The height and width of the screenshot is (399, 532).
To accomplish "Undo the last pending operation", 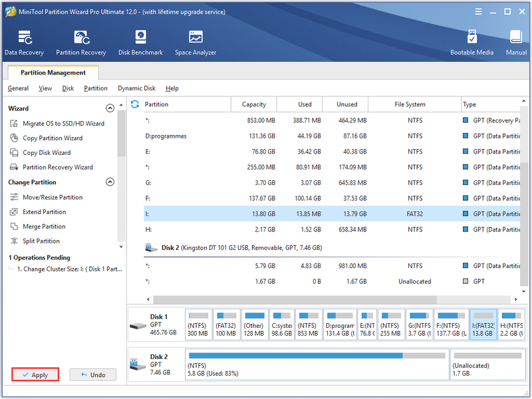I will 93,374.
